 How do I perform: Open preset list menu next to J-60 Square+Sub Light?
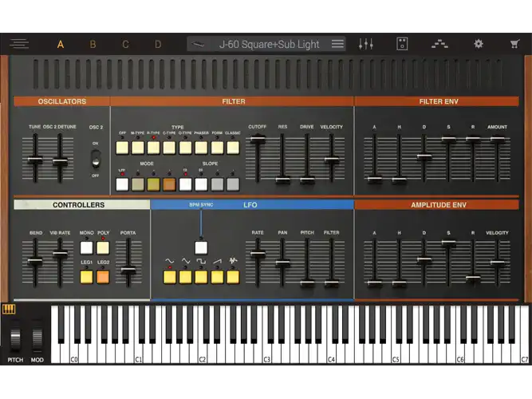point(337,44)
